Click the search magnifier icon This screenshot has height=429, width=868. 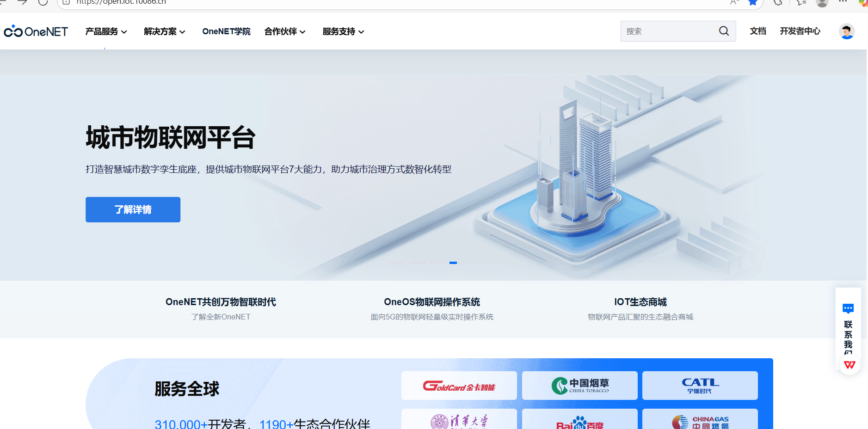click(724, 31)
